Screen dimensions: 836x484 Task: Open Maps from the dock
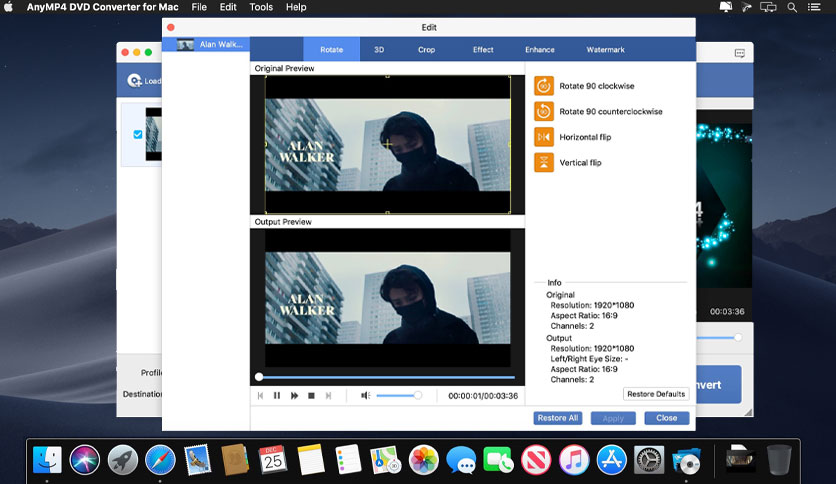point(385,459)
